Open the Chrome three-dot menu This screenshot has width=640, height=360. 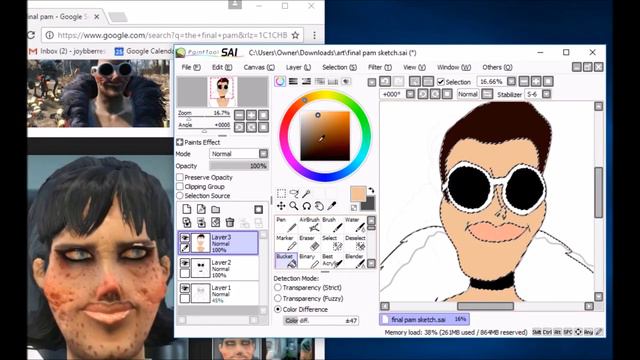click(x=314, y=35)
